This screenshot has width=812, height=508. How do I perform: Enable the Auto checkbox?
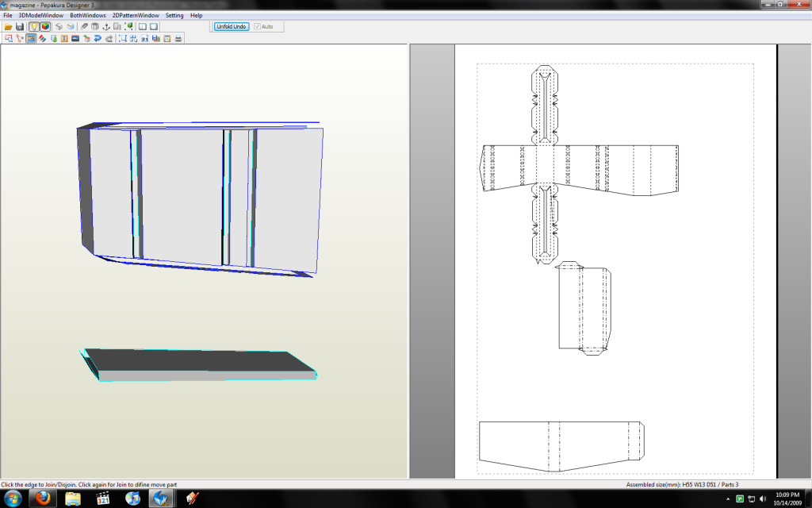[258, 26]
